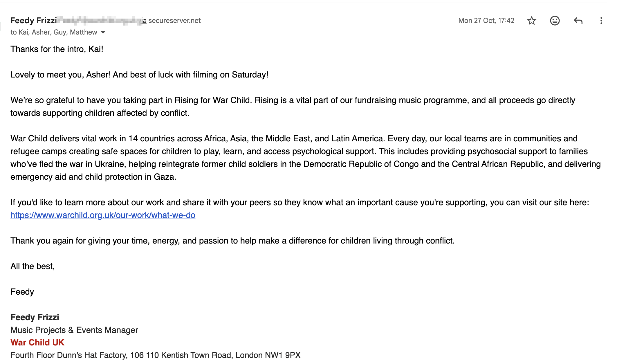617x364 pixels.
Task: Click the underlined "via" link in header
Action: coord(144,21)
